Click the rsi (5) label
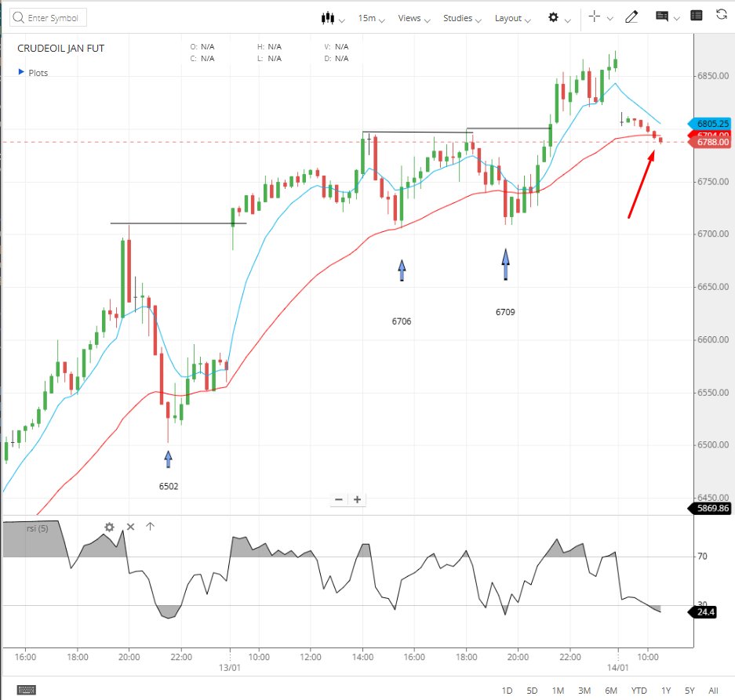Screen dimensions: 735x700 tap(37, 528)
